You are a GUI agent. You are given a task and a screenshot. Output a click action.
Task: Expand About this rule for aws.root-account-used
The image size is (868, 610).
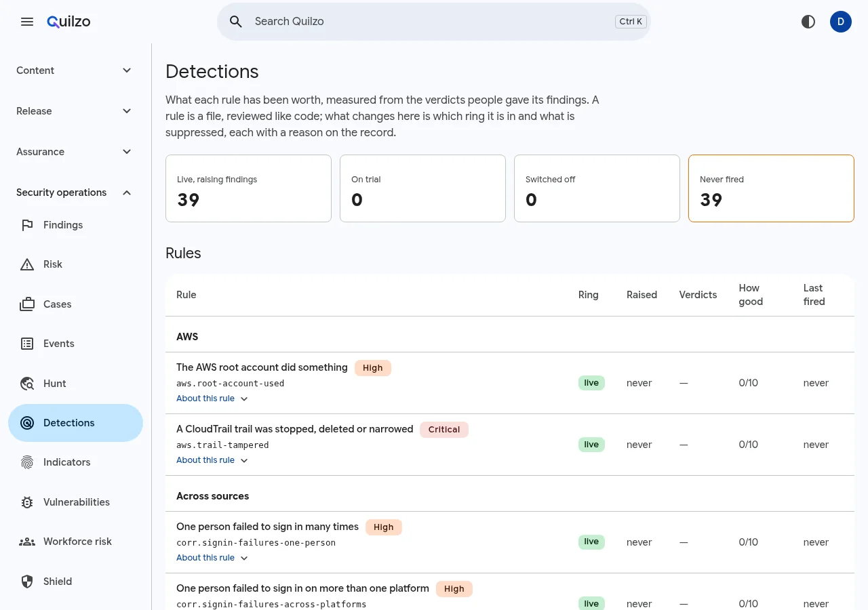[212, 399]
